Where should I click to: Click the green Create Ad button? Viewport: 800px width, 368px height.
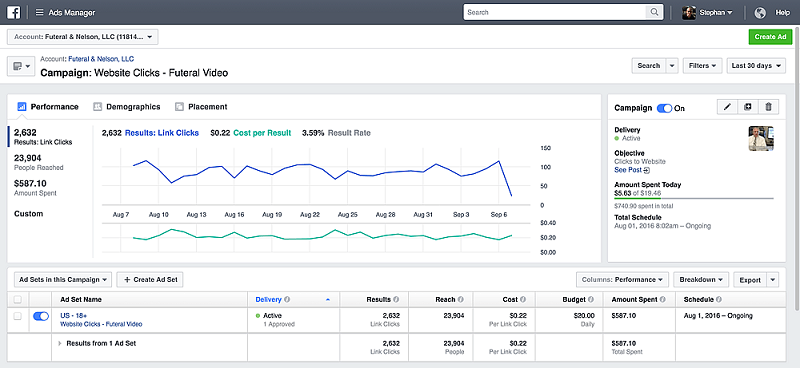(x=770, y=37)
